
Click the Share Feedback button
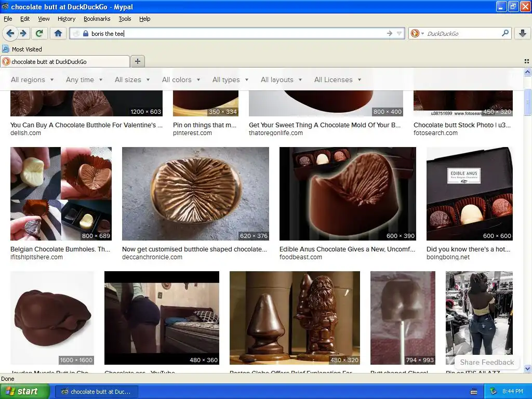[x=487, y=362]
